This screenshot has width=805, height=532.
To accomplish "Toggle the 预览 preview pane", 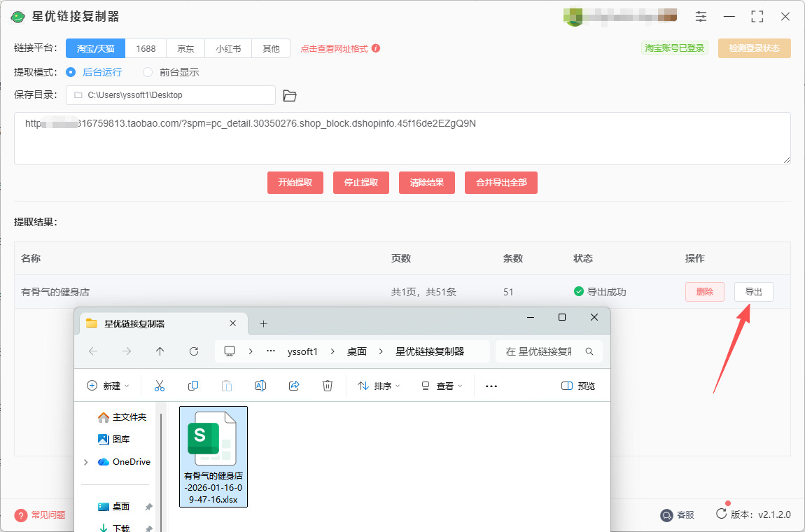I will (578, 386).
